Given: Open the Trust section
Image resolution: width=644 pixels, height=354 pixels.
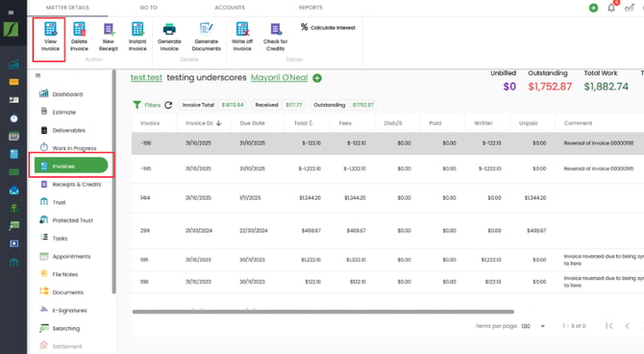Looking at the screenshot, I should (x=53, y=202).
